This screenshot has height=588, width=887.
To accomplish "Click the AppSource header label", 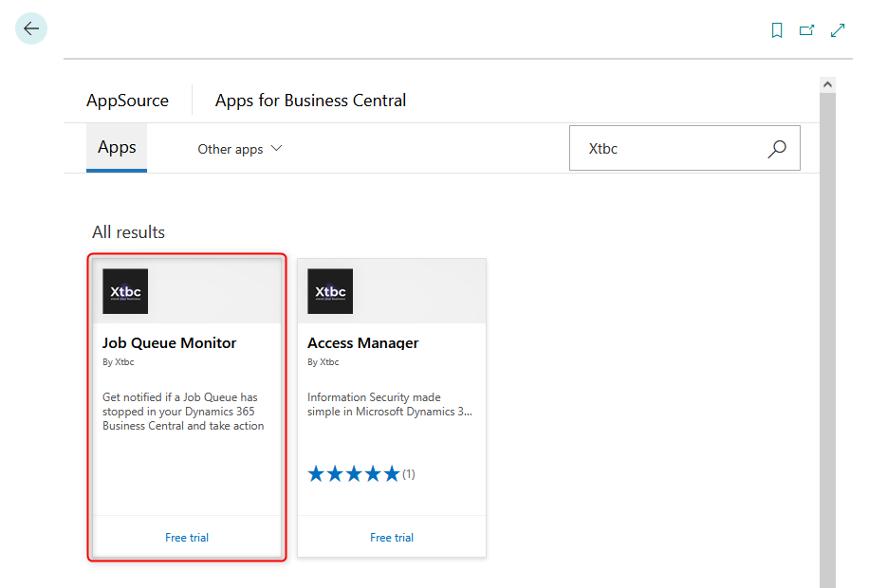I will click(x=128, y=100).
